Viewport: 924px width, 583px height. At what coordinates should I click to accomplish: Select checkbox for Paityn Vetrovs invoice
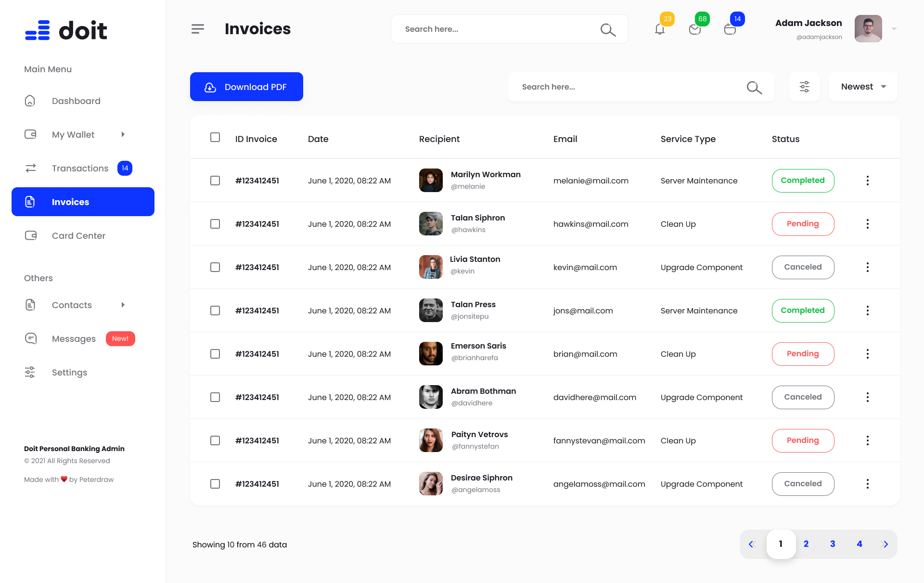(x=215, y=440)
